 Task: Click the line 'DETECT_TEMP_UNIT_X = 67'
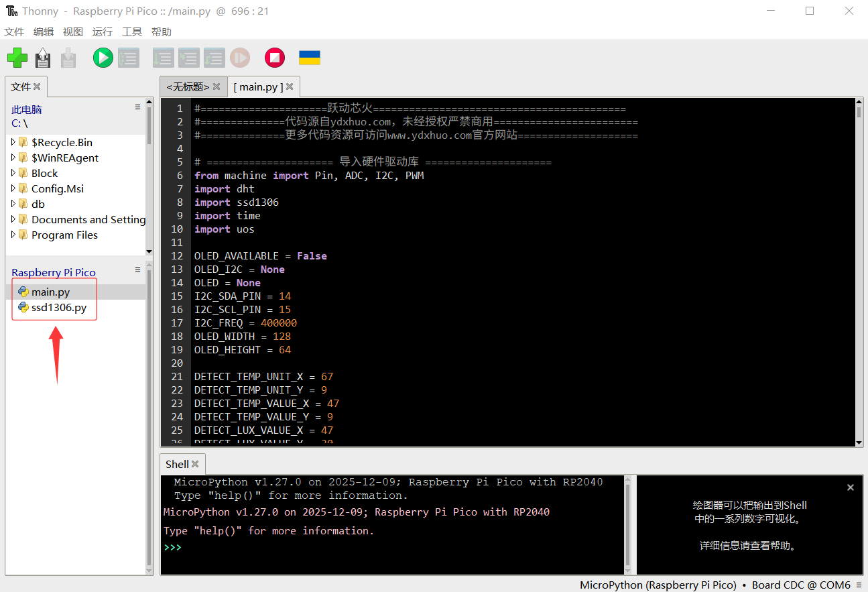point(263,377)
